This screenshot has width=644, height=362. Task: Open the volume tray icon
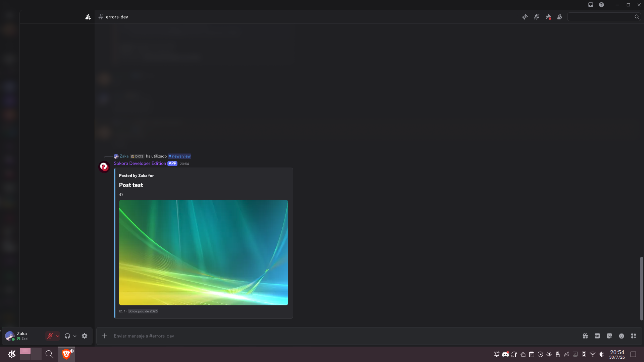tap(601, 354)
